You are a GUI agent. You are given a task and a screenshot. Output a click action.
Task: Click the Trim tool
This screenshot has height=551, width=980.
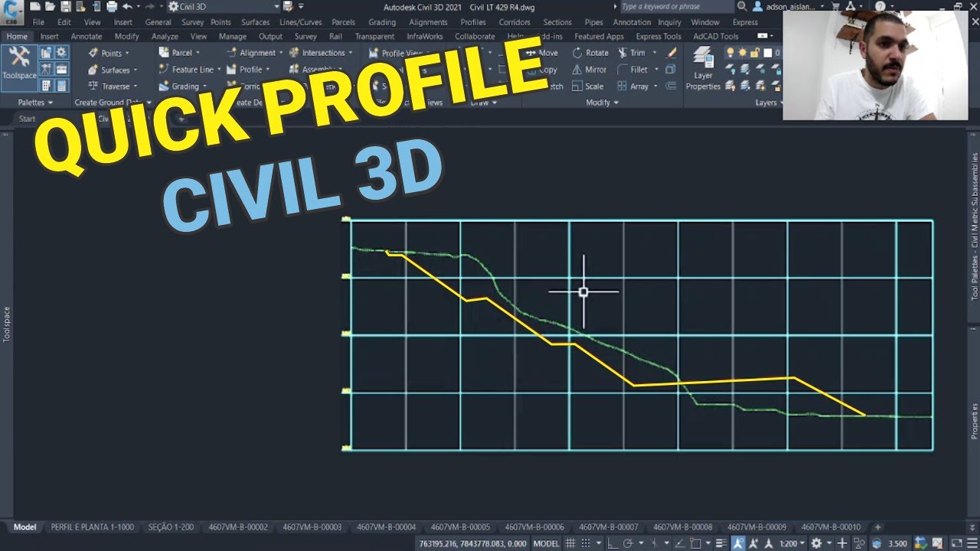pyautogui.click(x=631, y=53)
